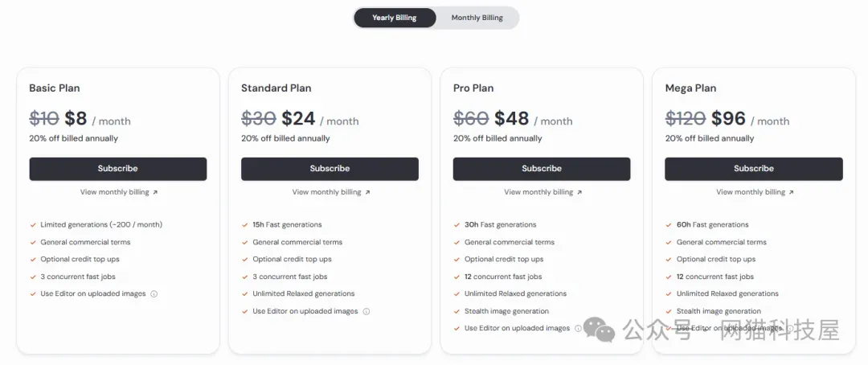Click checkmark icon next to Pro Stealth image generation
Viewport: 868px width, 365px height.
point(457,311)
